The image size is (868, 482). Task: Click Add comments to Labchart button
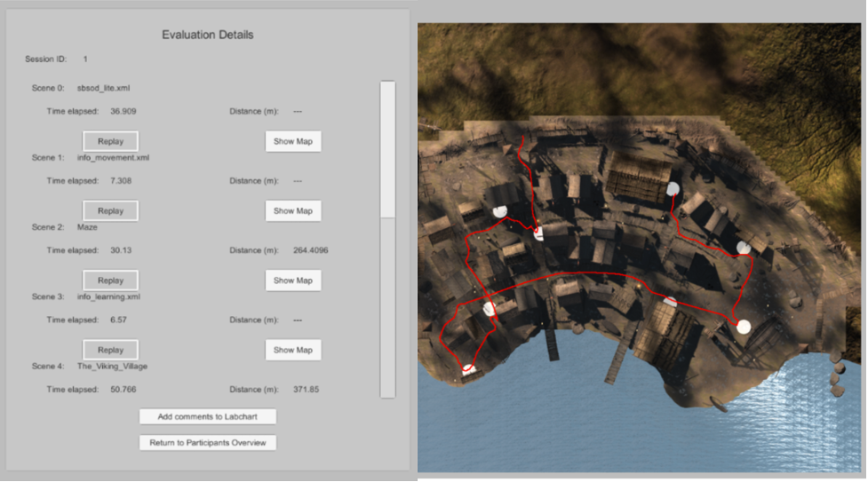pos(208,416)
